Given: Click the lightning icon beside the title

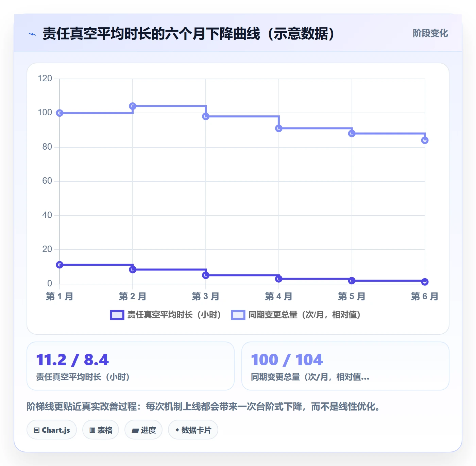Looking at the screenshot, I should click(32, 34).
